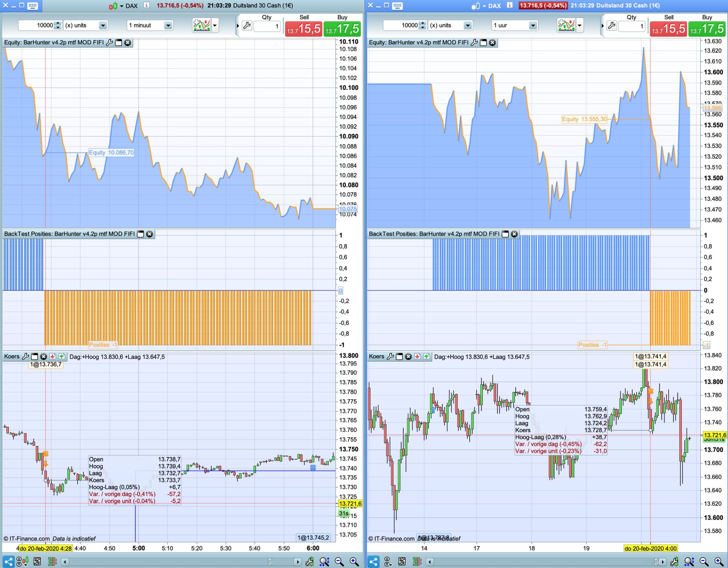Image resolution: width=728 pixels, height=568 pixels.
Task: Expand the order panel triangle in left window
Action: [238, 26]
